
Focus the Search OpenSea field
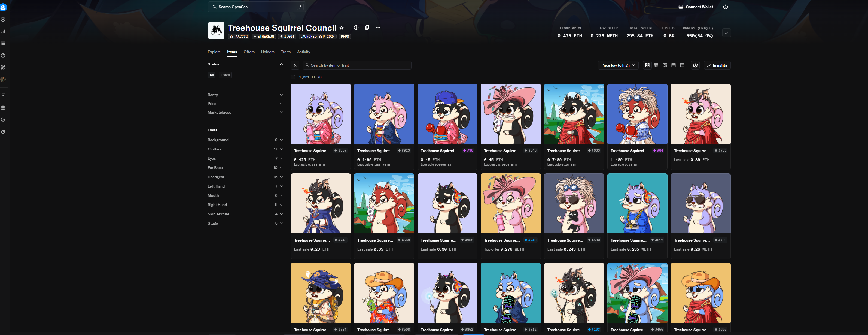(x=257, y=7)
